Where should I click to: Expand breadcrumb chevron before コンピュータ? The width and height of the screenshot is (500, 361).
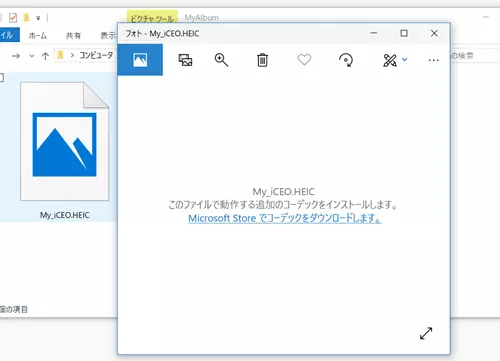72,55
